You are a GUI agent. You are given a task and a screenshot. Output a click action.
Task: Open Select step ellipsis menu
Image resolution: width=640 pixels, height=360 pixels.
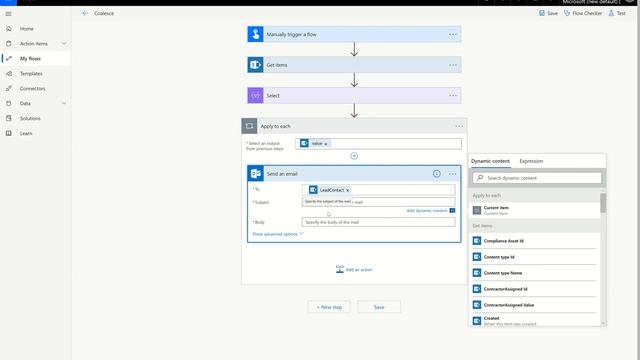point(453,96)
